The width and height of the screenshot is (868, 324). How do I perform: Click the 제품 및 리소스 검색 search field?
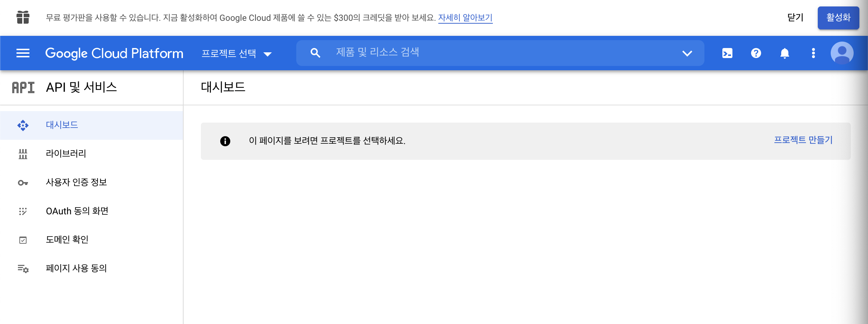point(500,53)
